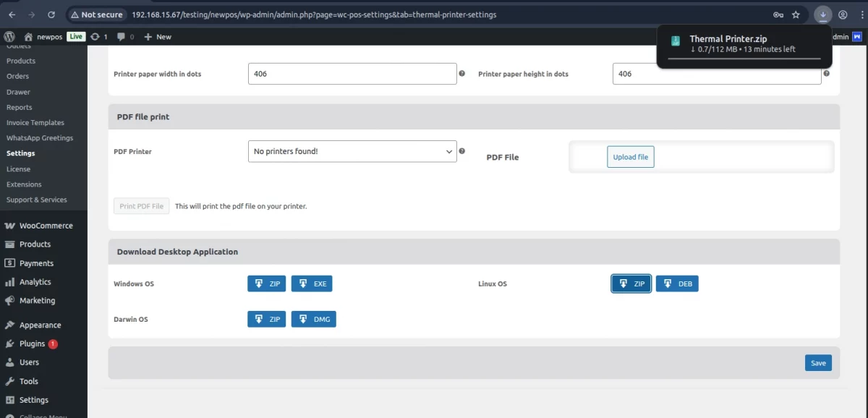Open the New content menu in admin bar
The height and width of the screenshot is (418, 868).
point(158,36)
